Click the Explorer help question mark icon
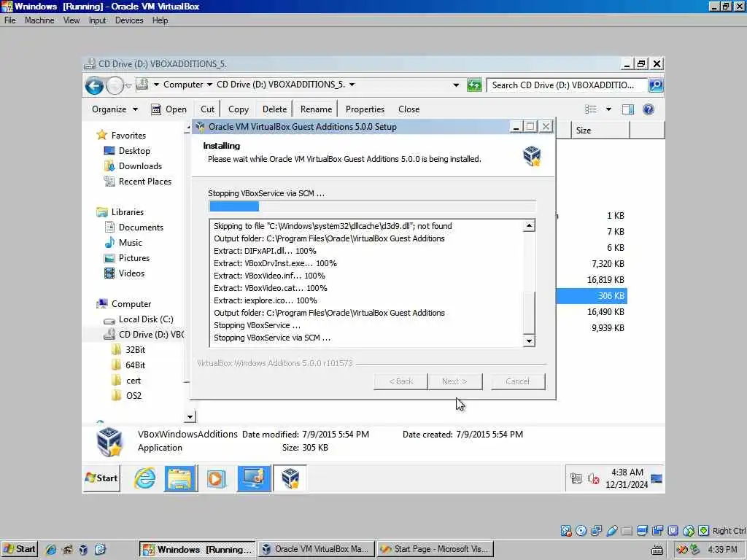The image size is (747, 560). [x=649, y=109]
